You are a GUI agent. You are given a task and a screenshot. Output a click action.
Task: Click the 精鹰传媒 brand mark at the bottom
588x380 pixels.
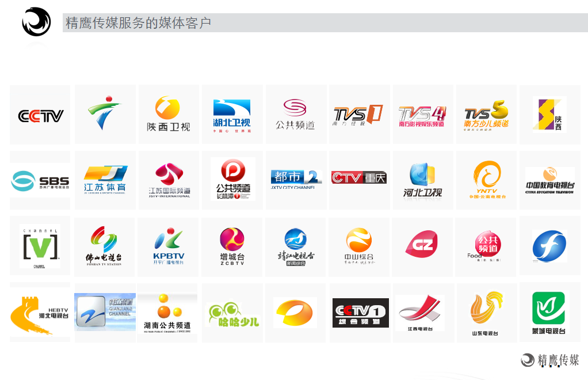550,360
